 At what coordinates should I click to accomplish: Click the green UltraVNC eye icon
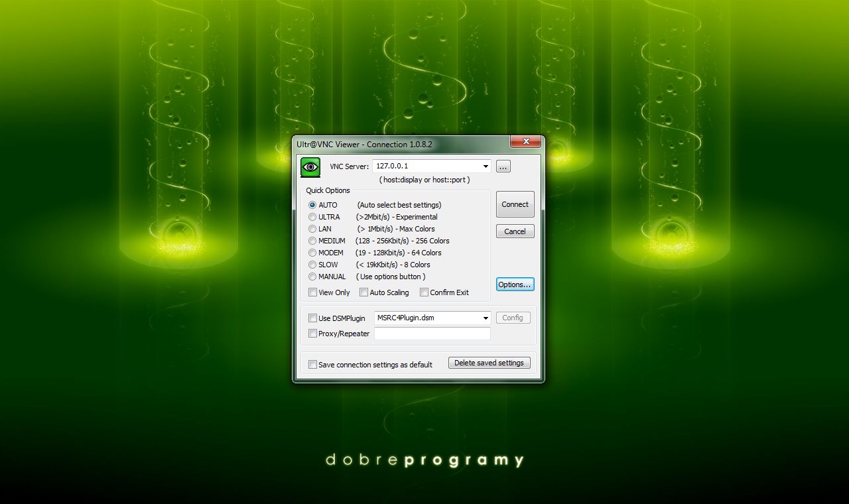click(x=310, y=167)
